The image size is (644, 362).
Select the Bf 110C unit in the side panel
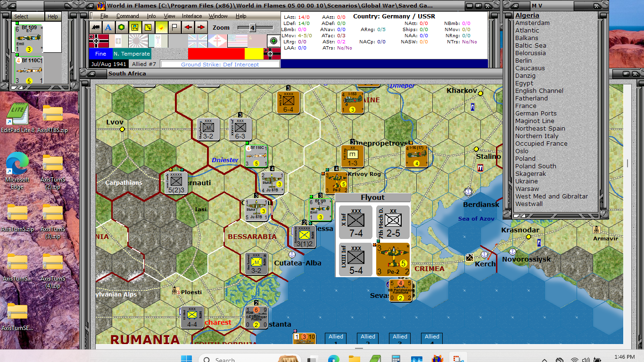(x=28, y=71)
